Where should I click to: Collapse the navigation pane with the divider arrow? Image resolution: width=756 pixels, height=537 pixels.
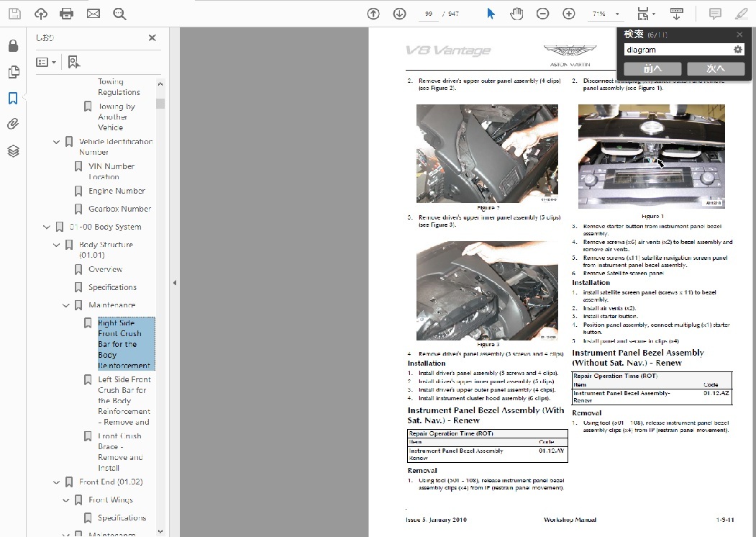pos(174,283)
